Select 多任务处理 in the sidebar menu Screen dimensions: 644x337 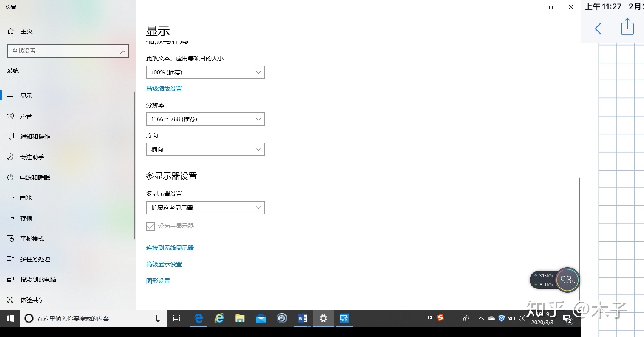[x=35, y=259]
